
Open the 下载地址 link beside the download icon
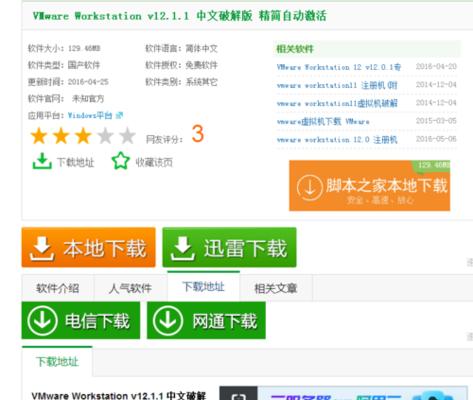click(x=76, y=162)
